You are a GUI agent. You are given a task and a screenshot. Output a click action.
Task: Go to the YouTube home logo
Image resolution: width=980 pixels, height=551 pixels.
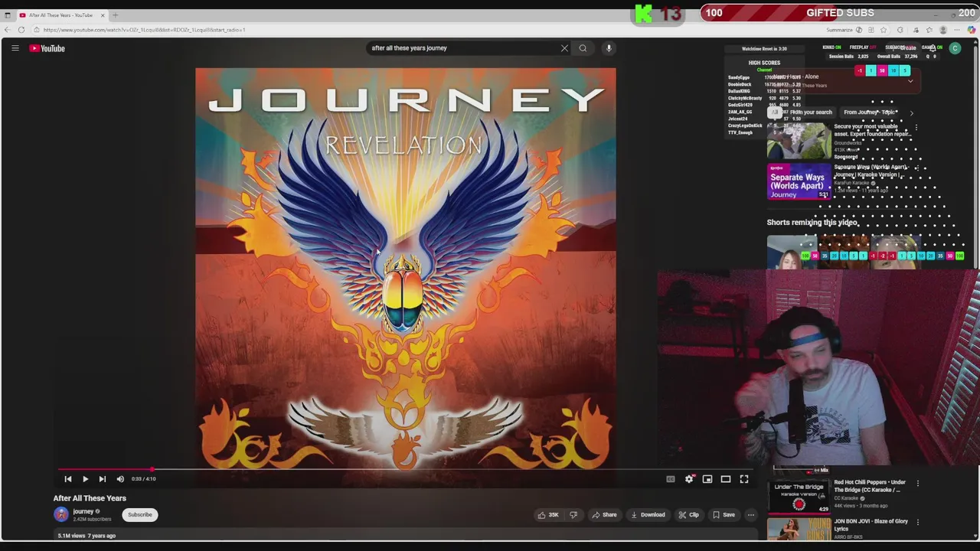(47, 48)
